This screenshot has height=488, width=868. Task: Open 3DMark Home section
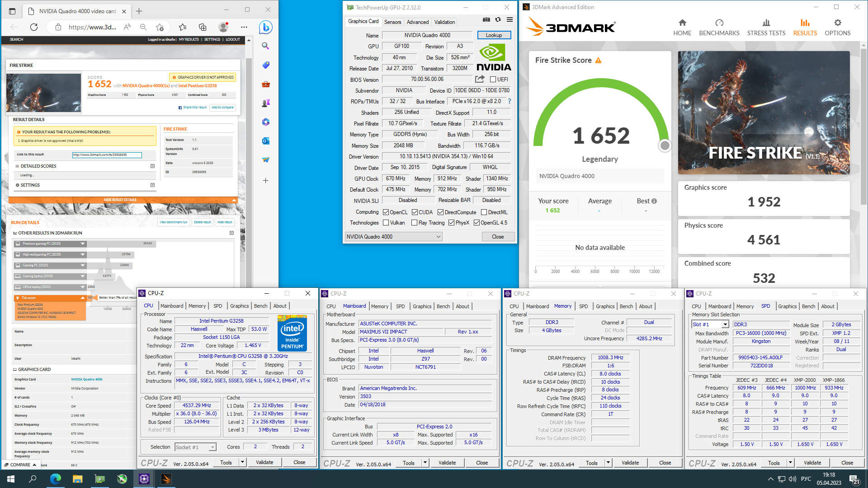point(682,27)
